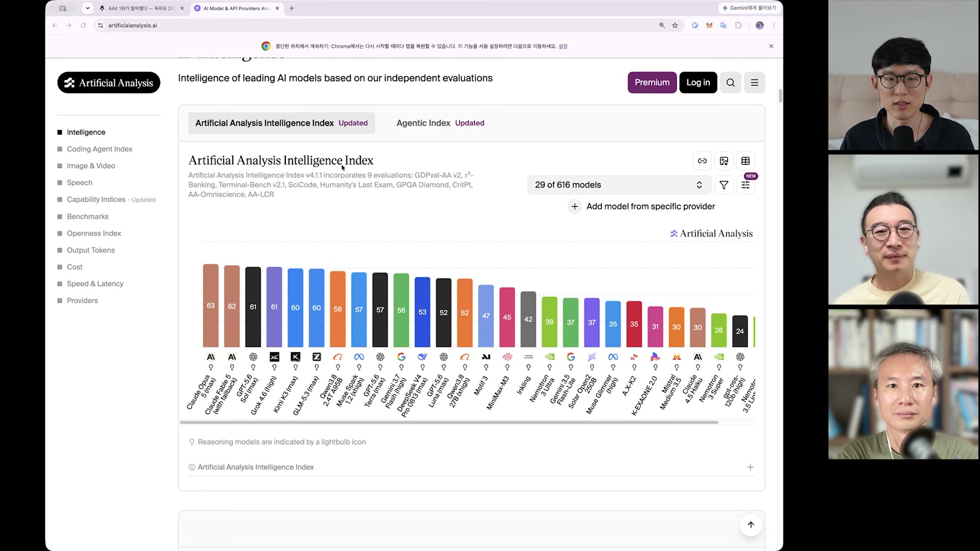Click the Inkling bar showing 42
The height and width of the screenshot is (551, 980).
pyautogui.click(x=528, y=319)
